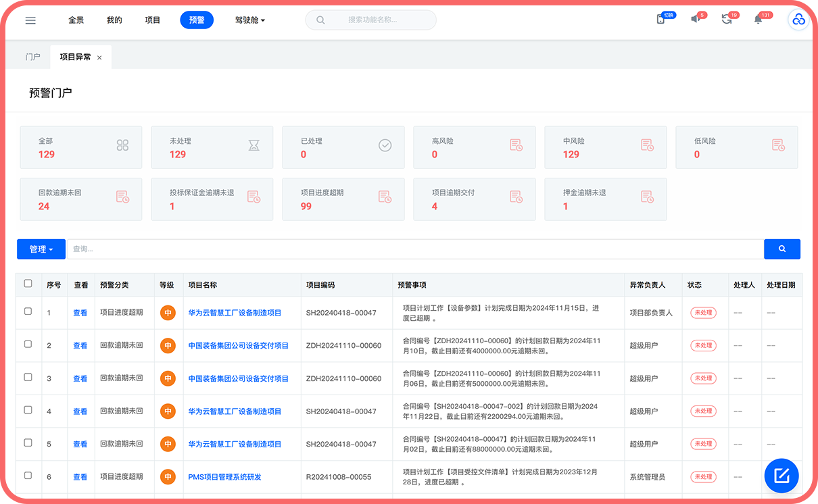Open the hamburger menu icon
The image size is (818, 504).
(x=30, y=20)
